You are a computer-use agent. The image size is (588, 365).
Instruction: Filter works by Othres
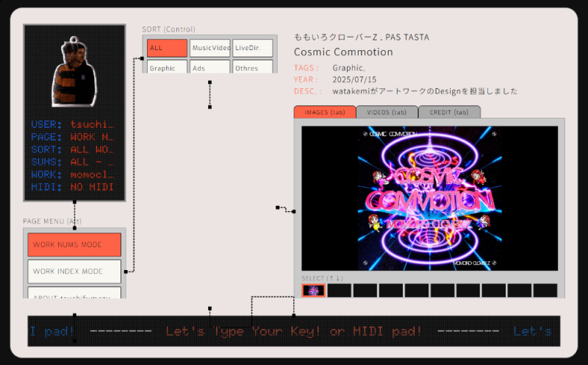pyautogui.click(x=253, y=66)
